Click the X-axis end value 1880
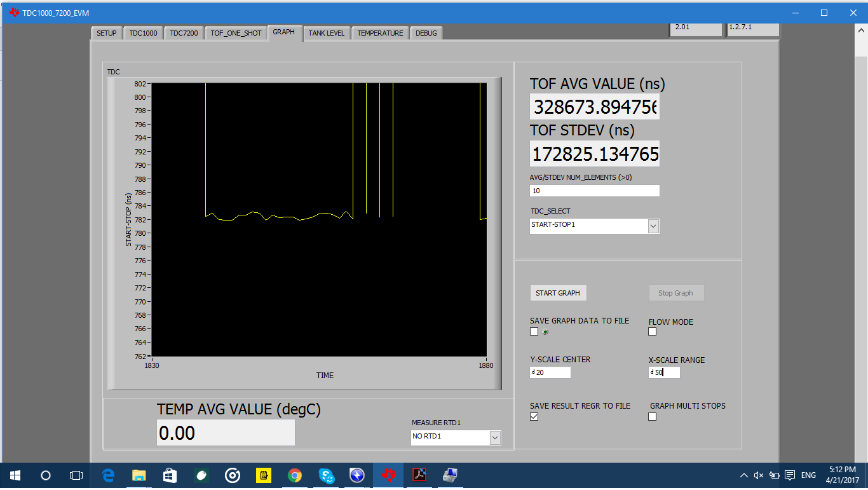Image resolution: width=868 pixels, height=490 pixels. pos(486,365)
